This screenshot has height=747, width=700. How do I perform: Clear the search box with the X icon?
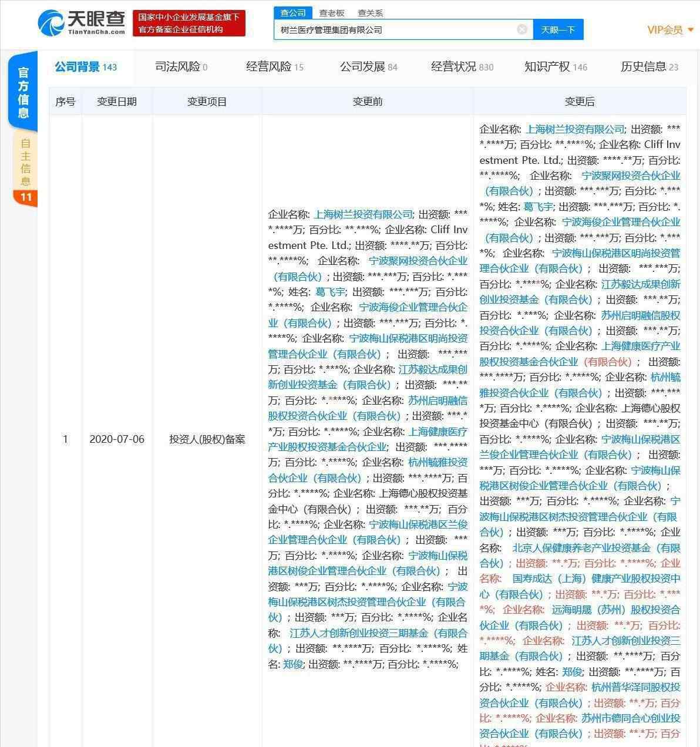tap(522, 29)
